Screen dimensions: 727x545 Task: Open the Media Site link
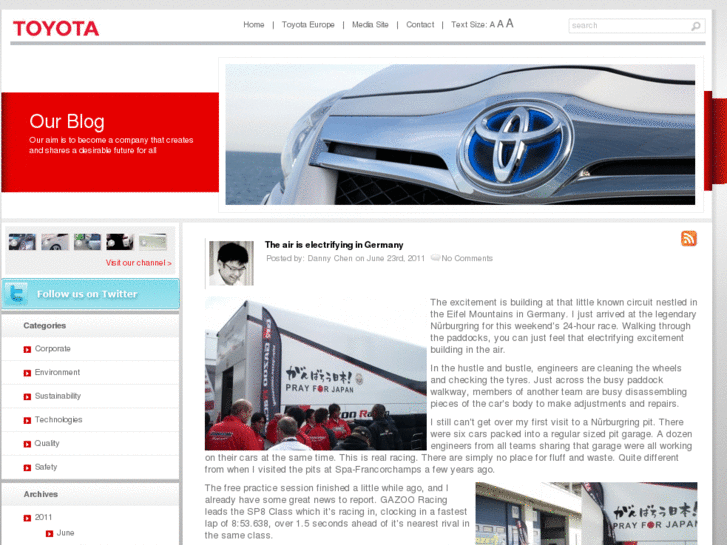[x=370, y=25]
